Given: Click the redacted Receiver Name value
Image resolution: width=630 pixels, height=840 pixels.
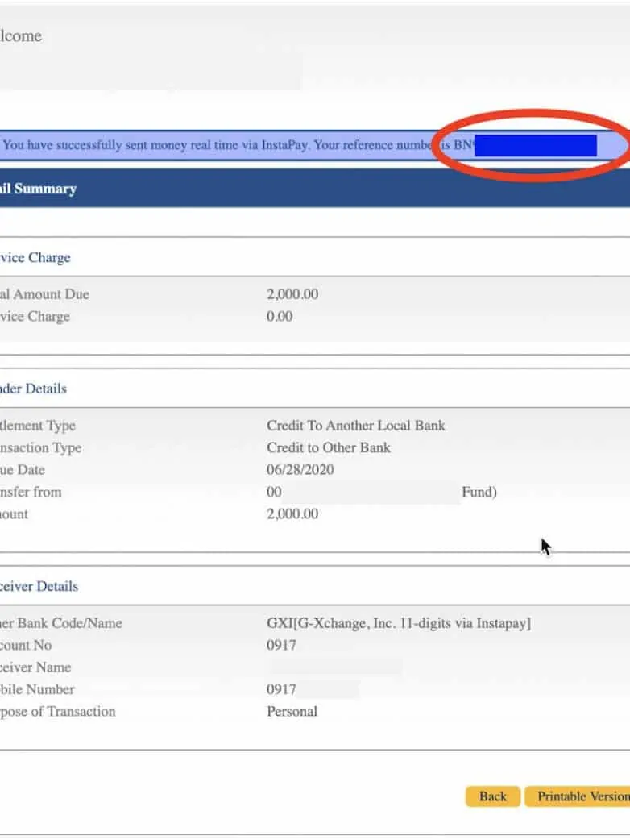Looking at the screenshot, I should (x=334, y=667).
